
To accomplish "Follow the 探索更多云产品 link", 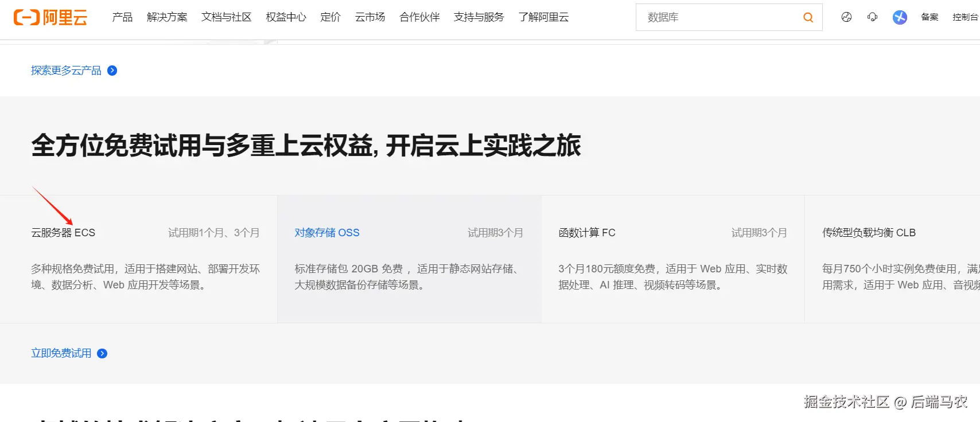I will 66,71.
